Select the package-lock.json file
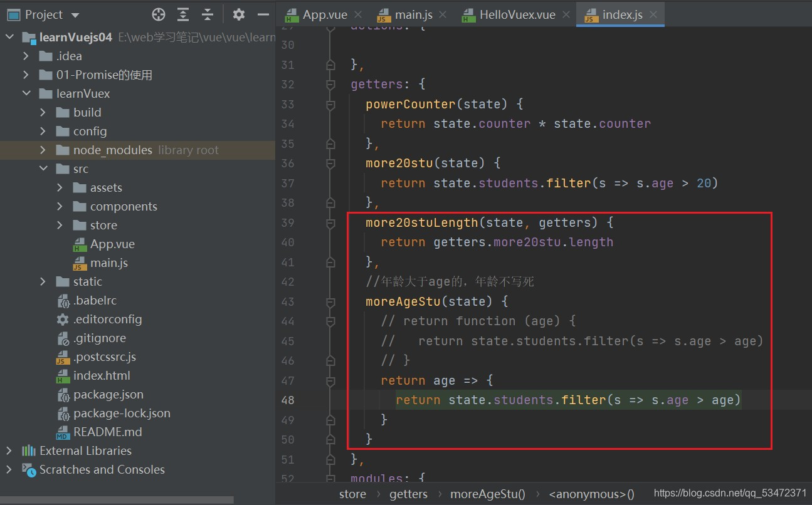Image resolution: width=812 pixels, height=505 pixels. click(122, 413)
